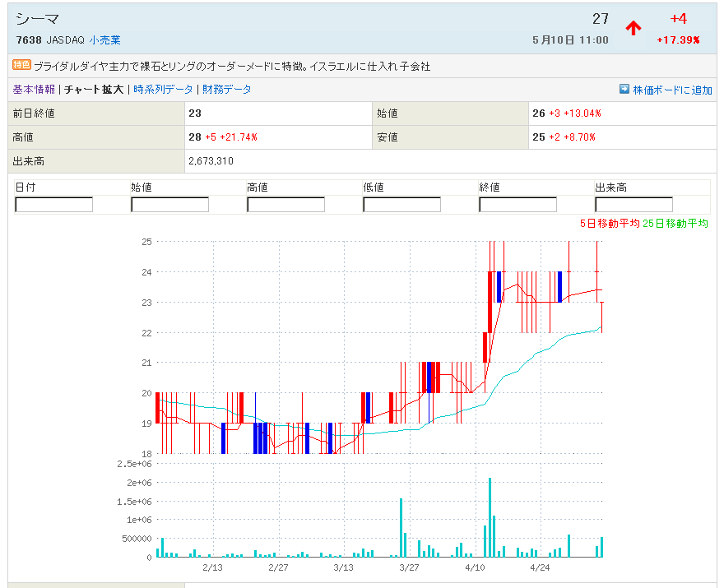Click into the 低値 input field
This screenshot has height=588, width=724.
pyautogui.click(x=401, y=205)
